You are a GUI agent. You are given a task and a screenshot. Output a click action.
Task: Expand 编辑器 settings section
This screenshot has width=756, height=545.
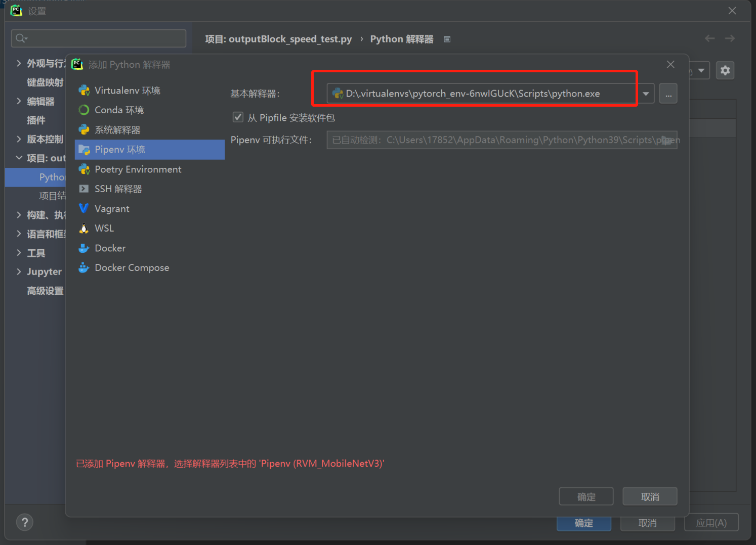tap(19, 101)
